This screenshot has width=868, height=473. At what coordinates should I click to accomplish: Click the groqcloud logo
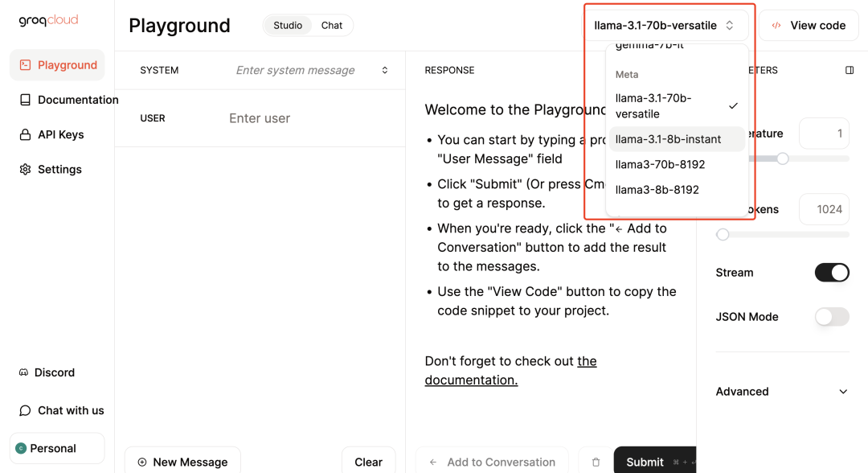pos(48,21)
